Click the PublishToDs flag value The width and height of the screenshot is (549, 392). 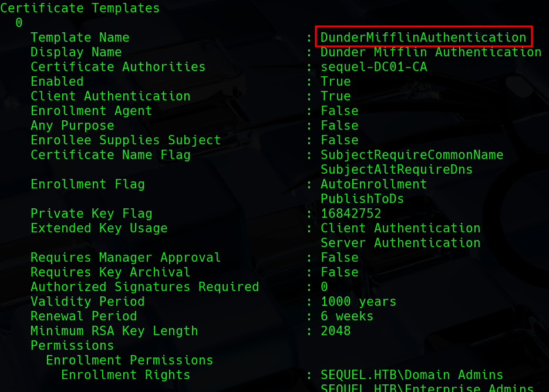[x=362, y=198]
